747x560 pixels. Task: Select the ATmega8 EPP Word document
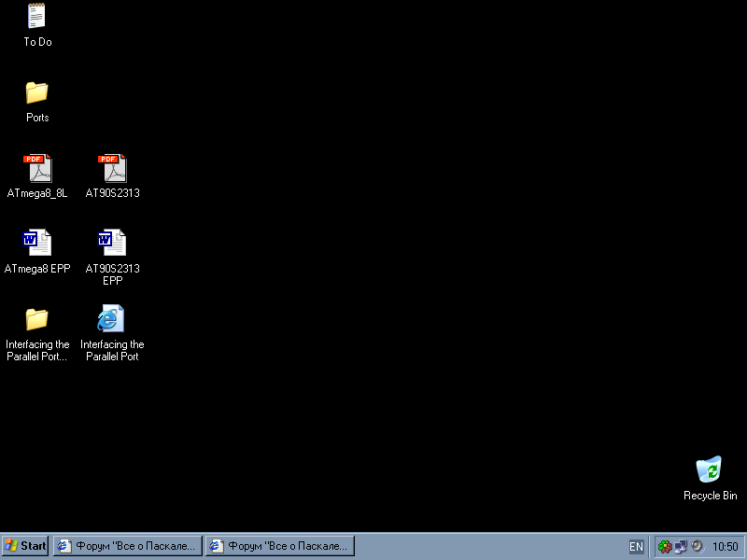(x=37, y=243)
